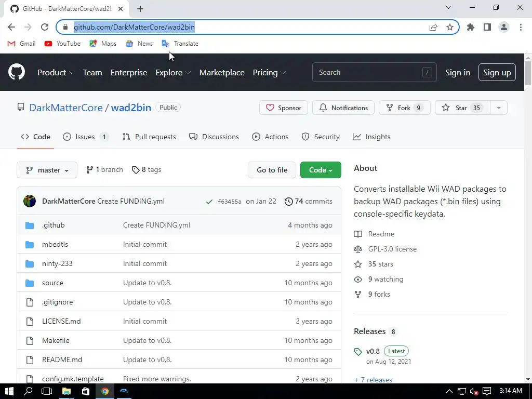
Task: Click the GitHub search field
Action: coord(375,72)
